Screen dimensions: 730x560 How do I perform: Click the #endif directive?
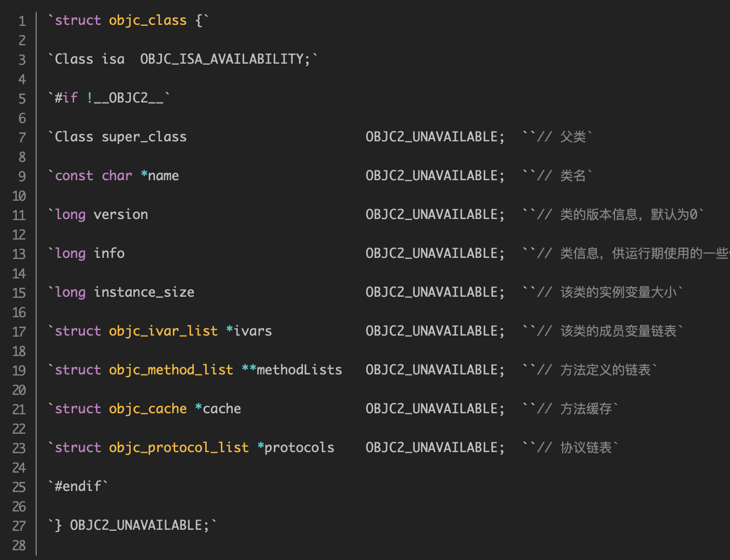coord(78,487)
